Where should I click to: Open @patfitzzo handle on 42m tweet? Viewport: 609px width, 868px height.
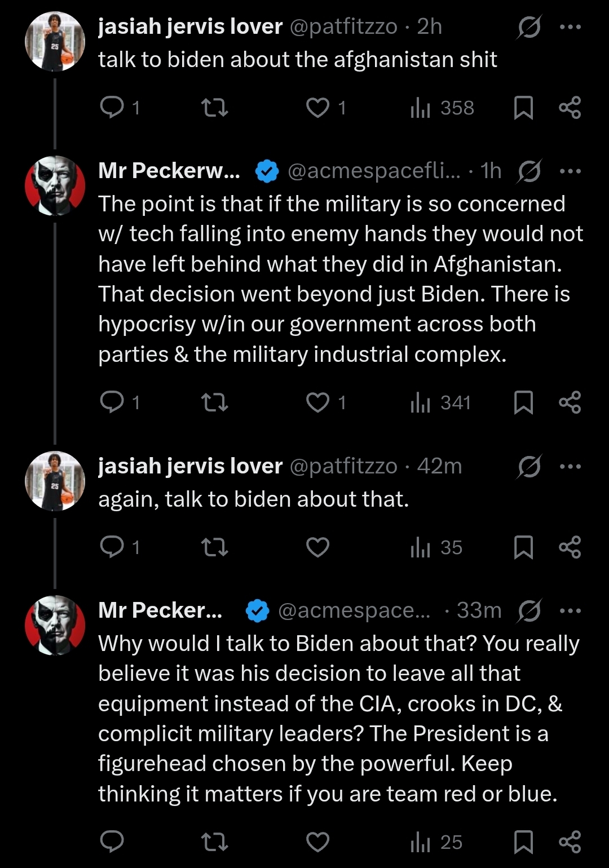343,466
